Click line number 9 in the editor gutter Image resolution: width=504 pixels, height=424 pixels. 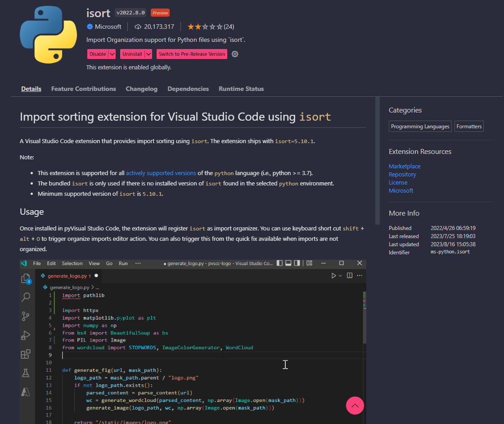click(x=50, y=355)
